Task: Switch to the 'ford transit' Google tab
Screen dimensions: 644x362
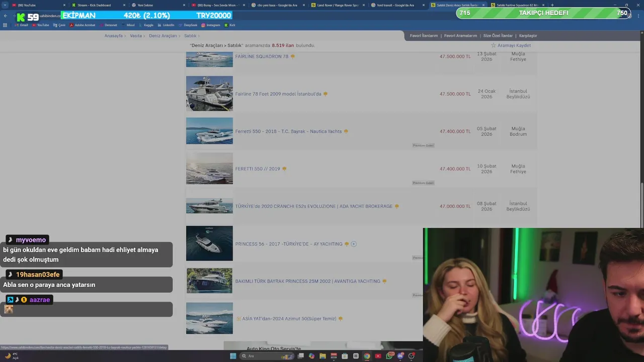Action: [397, 5]
